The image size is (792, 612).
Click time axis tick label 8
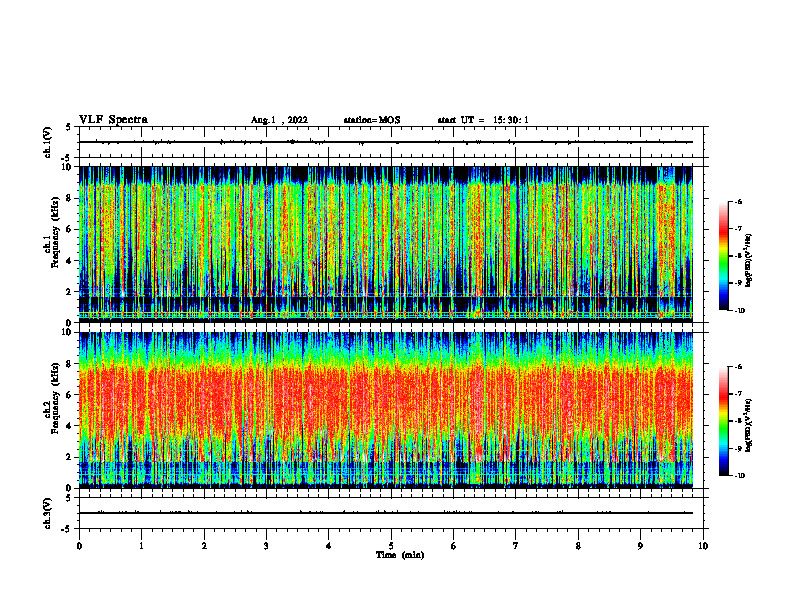pos(578,546)
